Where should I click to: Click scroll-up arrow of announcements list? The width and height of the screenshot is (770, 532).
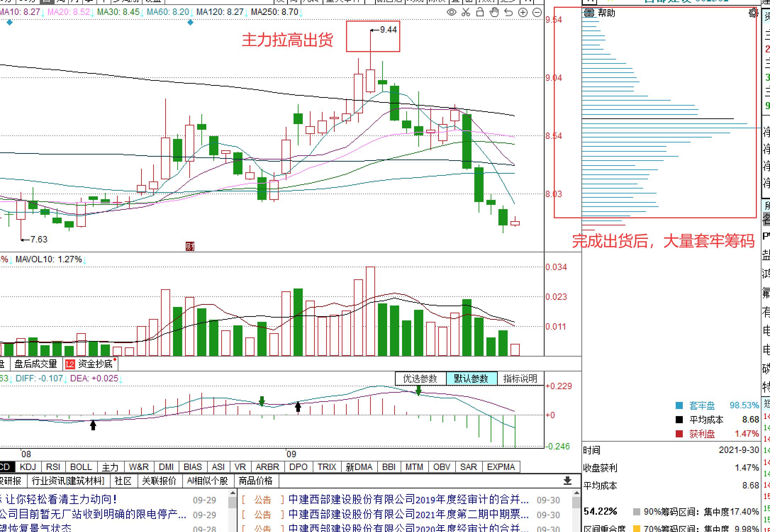(x=576, y=493)
